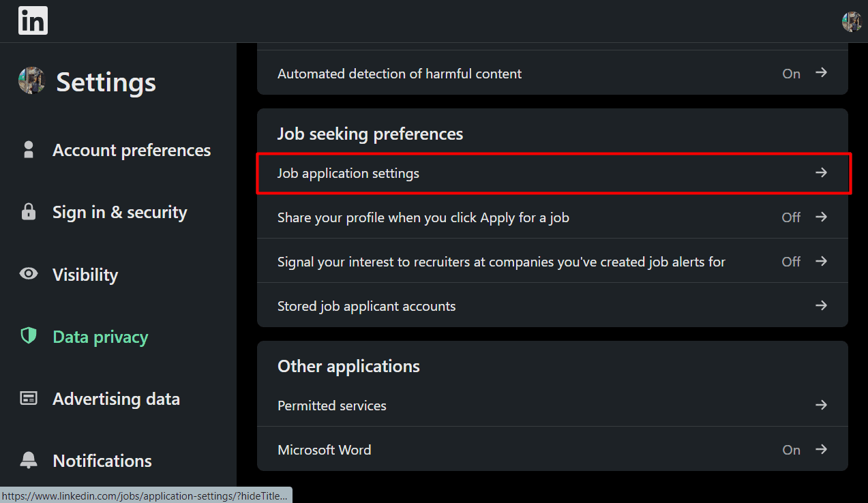Screen dimensions: 868x503
Task: Click the Data privacy shield icon
Action: (29, 336)
